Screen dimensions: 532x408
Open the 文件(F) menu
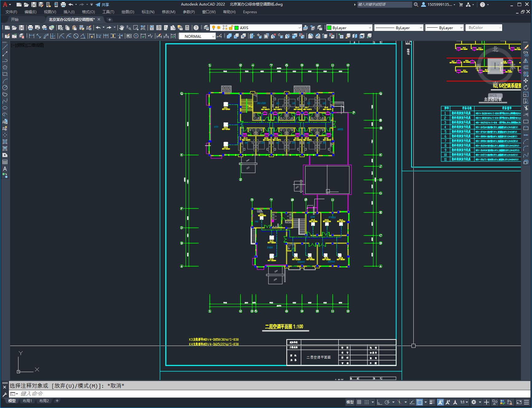[x=11, y=12]
